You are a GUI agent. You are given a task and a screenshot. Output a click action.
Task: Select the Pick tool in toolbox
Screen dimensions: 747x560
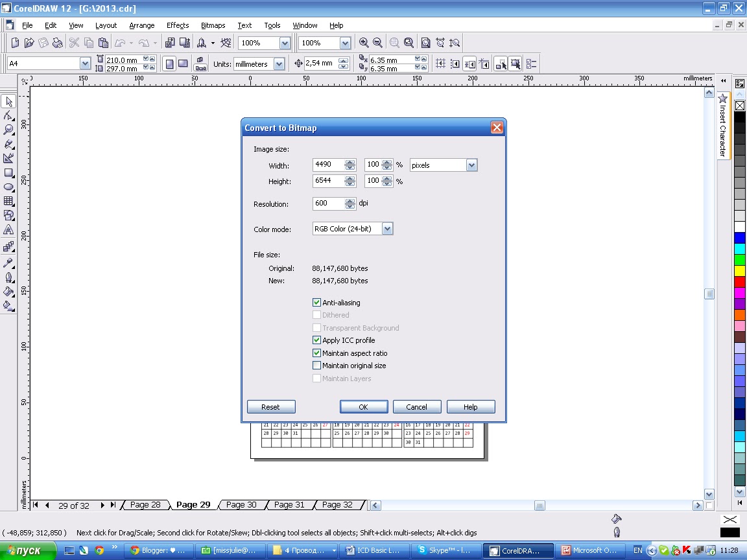coord(8,101)
